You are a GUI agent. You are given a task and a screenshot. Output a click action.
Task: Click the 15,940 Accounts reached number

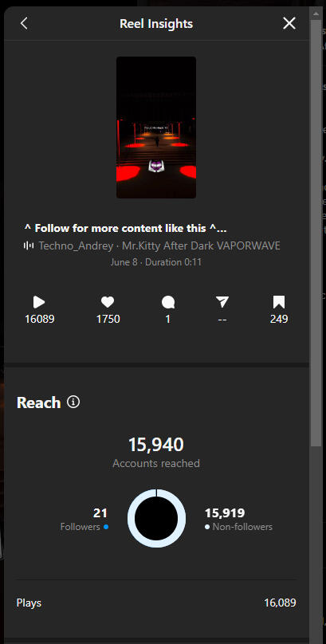click(x=156, y=445)
